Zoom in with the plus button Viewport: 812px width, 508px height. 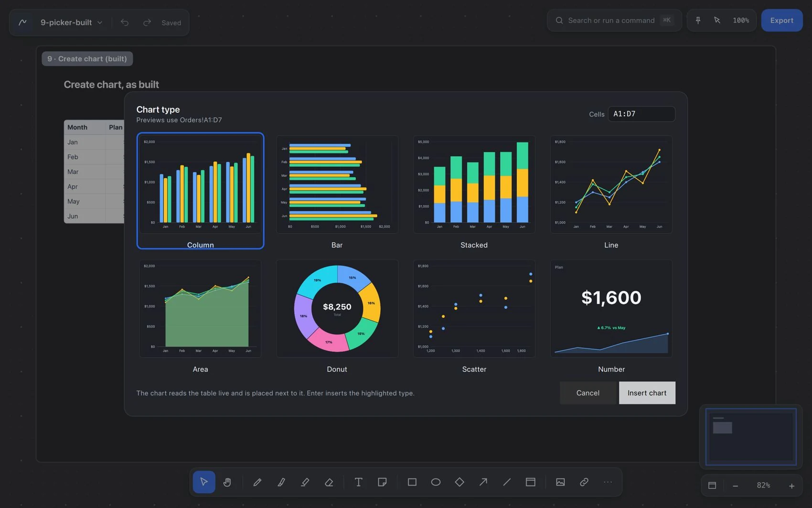coord(791,486)
